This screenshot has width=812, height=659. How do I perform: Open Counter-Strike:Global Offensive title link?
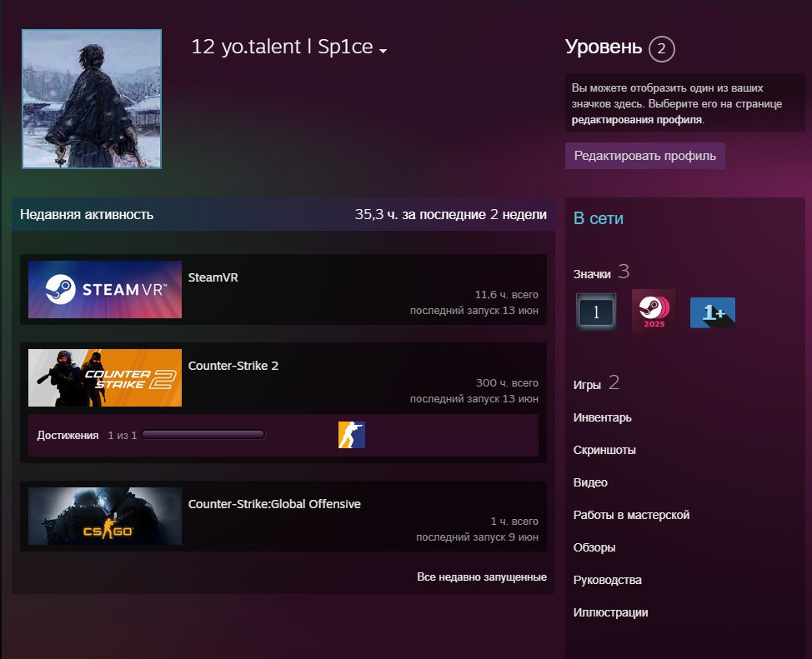274,504
